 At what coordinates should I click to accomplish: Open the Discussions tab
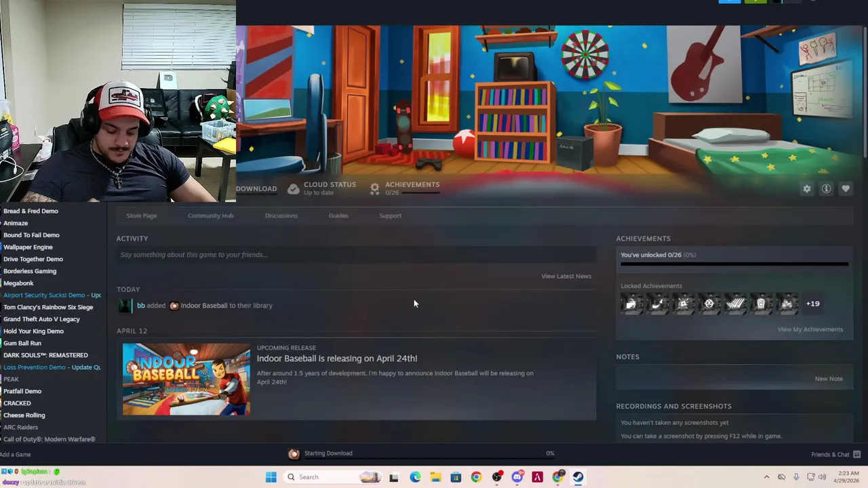point(281,216)
